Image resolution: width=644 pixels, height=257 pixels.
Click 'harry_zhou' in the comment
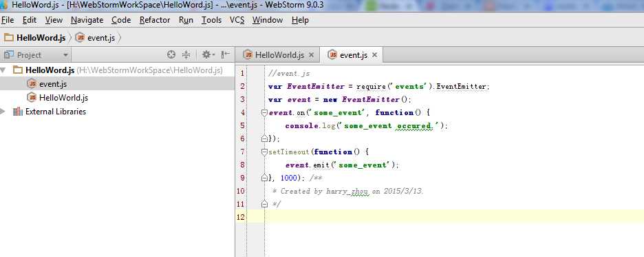(x=347, y=192)
